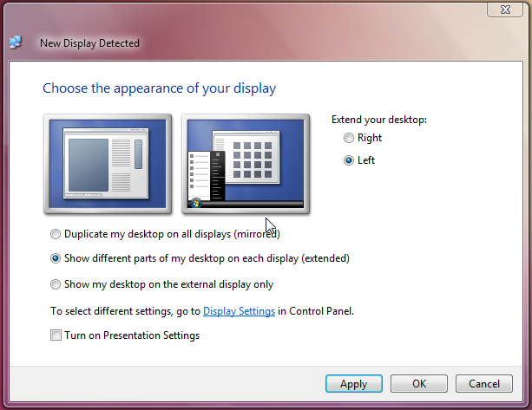Close the New Display Detected window
The width and height of the screenshot is (532, 410).
pyautogui.click(x=505, y=10)
